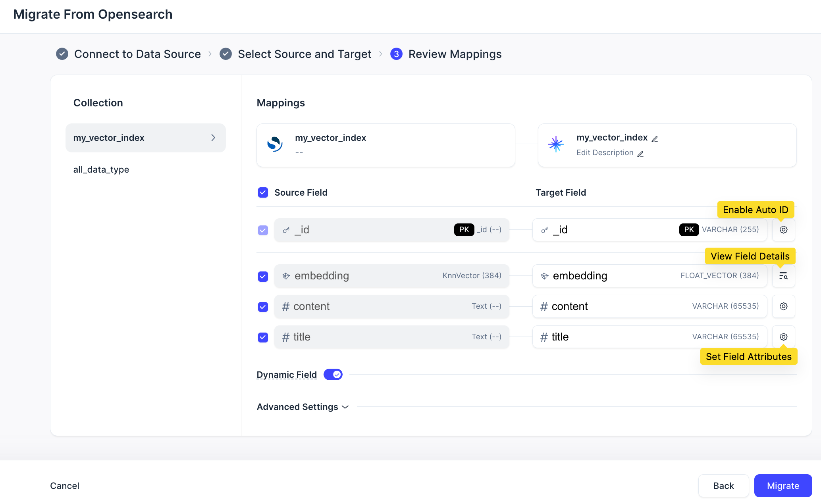This screenshot has height=504, width=821.
Task: Click hash icon in target title field
Action: pyautogui.click(x=544, y=337)
